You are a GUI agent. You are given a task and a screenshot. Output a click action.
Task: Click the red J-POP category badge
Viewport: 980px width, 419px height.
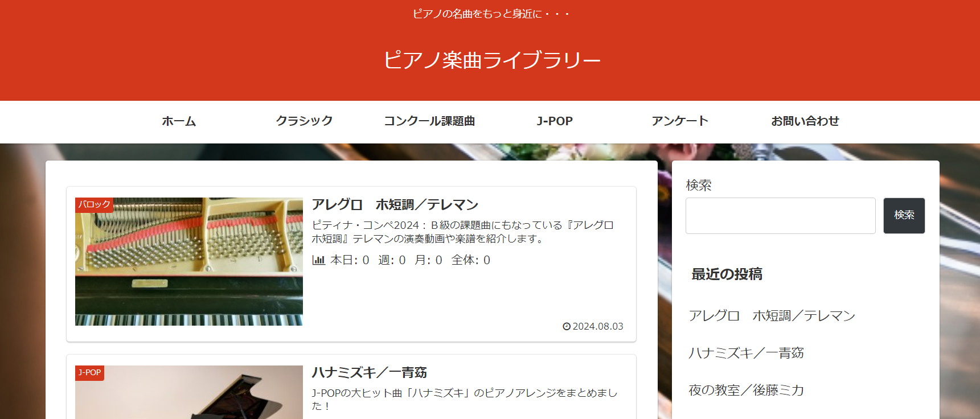(x=89, y=373)
